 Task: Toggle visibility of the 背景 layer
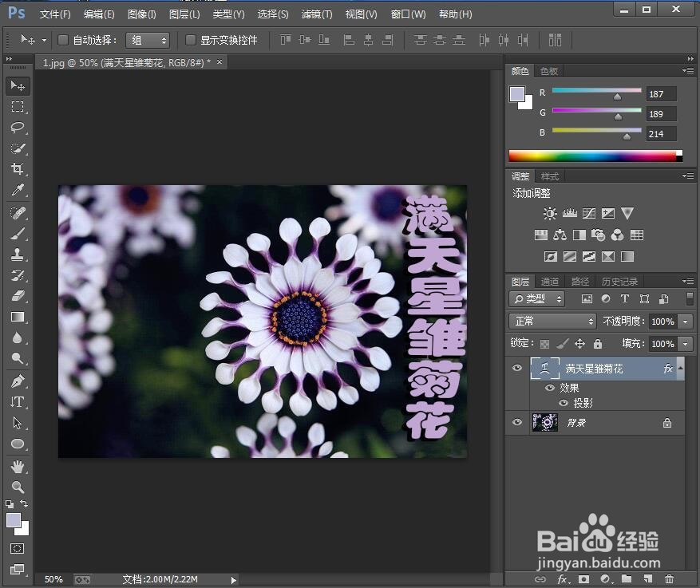click(517, 422)
